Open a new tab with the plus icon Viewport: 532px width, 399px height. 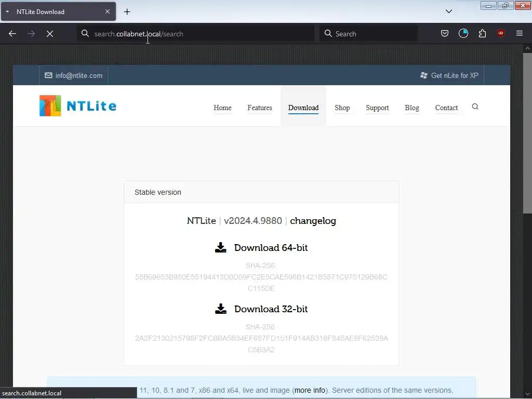(x=127, y=12)
